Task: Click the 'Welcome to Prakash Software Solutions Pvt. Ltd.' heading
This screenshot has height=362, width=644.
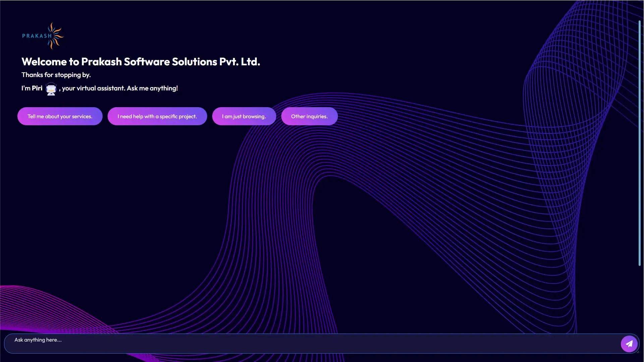Action: tap(141, 62)
